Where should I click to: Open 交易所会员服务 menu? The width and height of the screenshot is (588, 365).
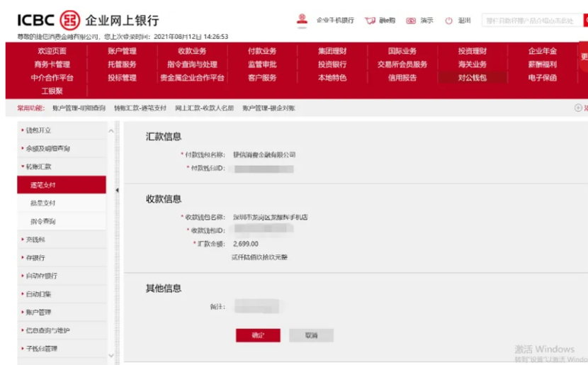coord(402,64)
